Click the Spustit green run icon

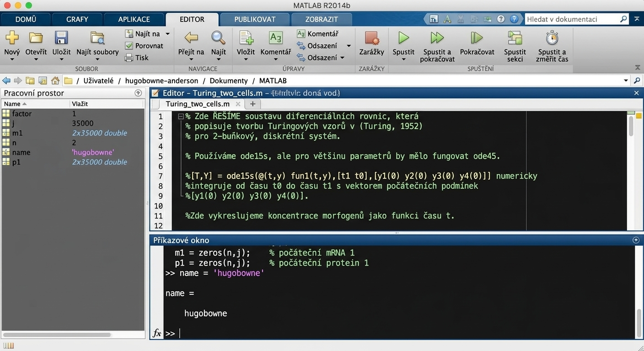click(403, 37)
